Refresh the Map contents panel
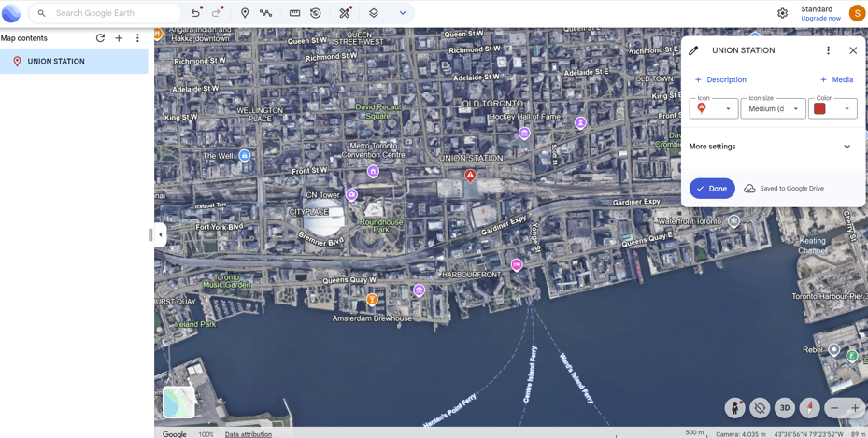The image size is (868, 438). click(100, 38)
